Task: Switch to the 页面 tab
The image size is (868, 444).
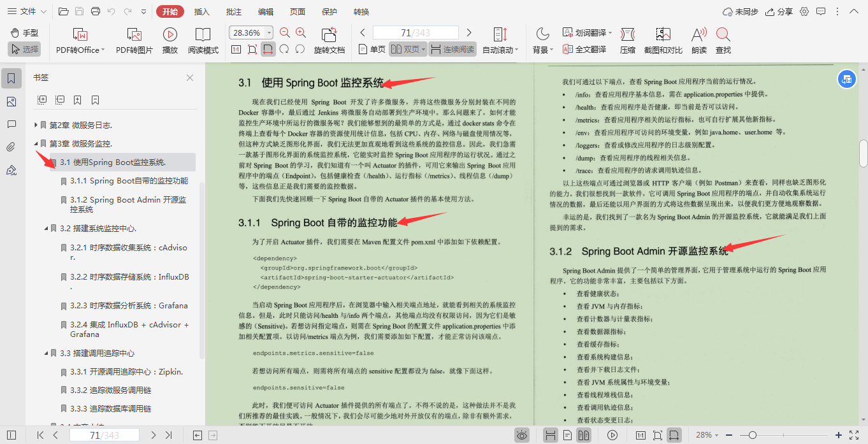Action: [298, 11]
